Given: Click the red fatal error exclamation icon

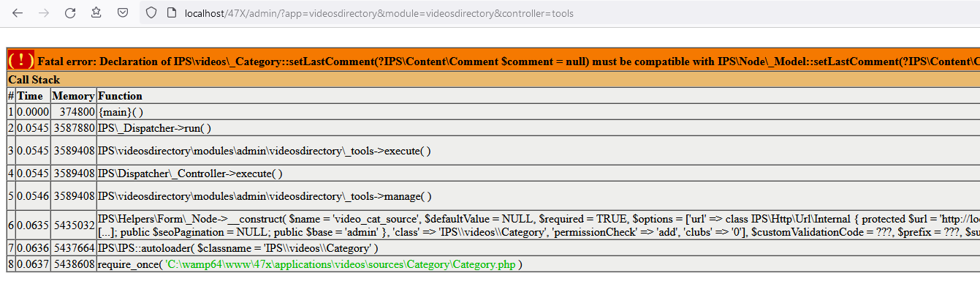Looking at the screenshot, I should tap(21, 60).
